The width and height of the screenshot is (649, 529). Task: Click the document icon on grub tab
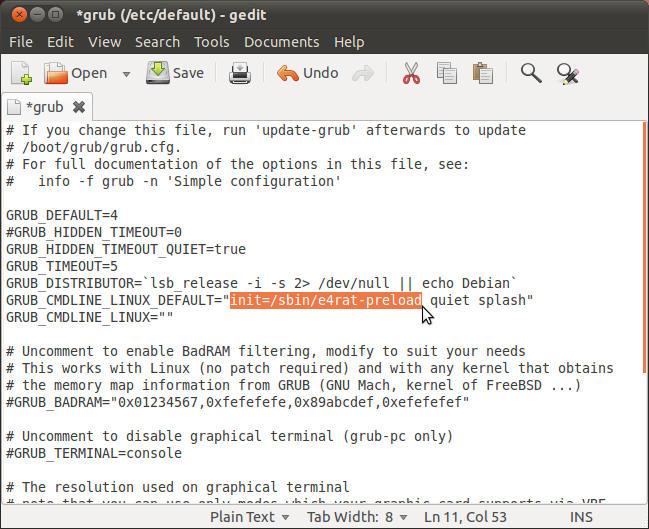pos(14,107)
